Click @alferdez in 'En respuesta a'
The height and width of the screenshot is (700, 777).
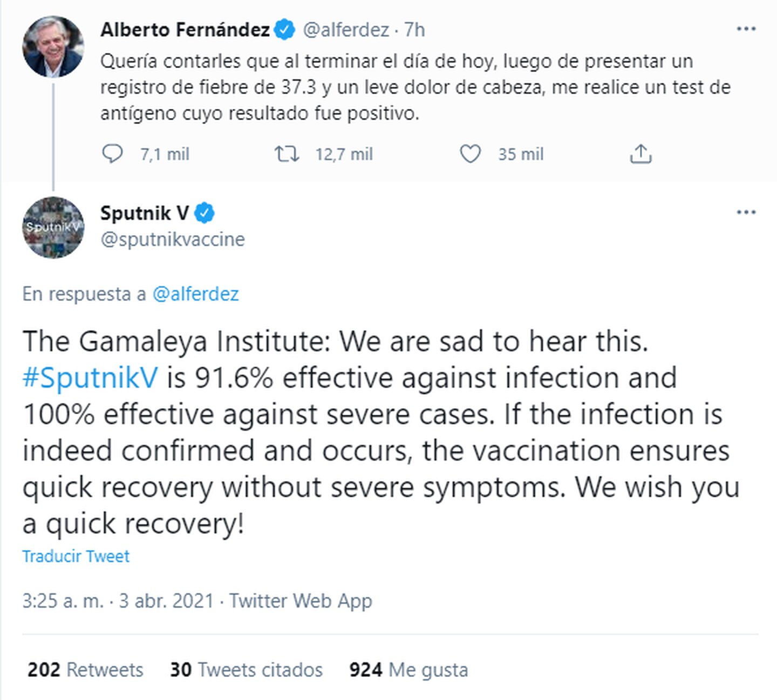[x=195, y=294]
